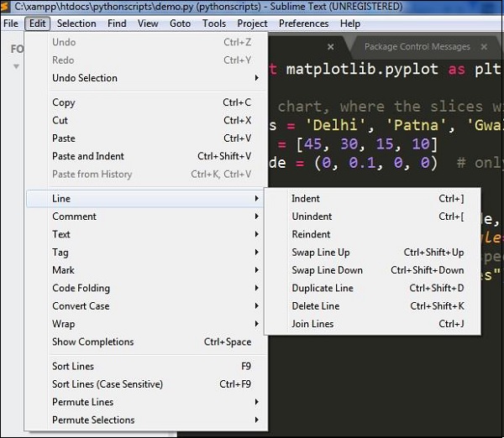Choose Sort Lines
The image size is (504, 438).
tap(146, 366)
